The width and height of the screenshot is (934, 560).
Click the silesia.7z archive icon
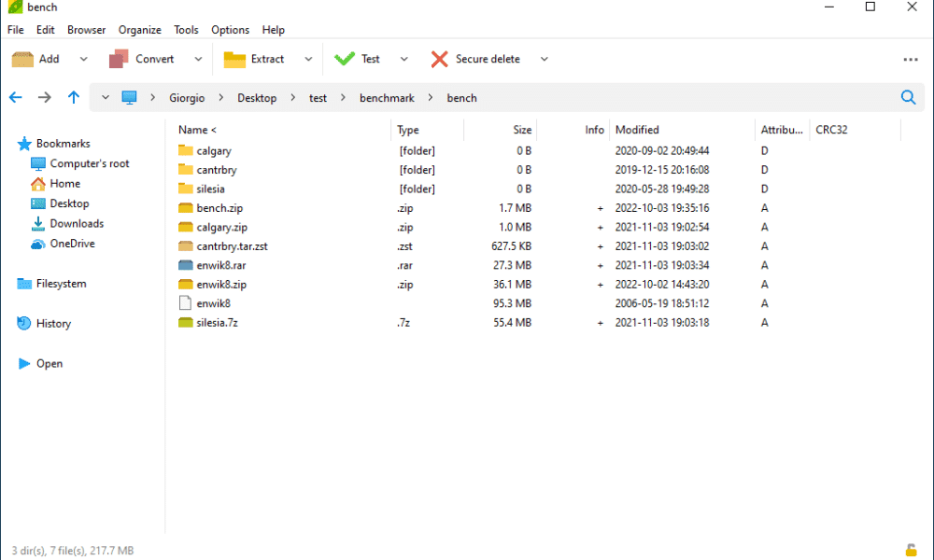click(186, 323)
